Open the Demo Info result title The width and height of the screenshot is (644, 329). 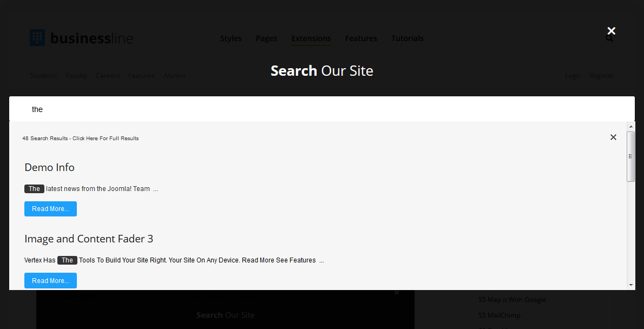pyautogui.click(x=49, y=168)
